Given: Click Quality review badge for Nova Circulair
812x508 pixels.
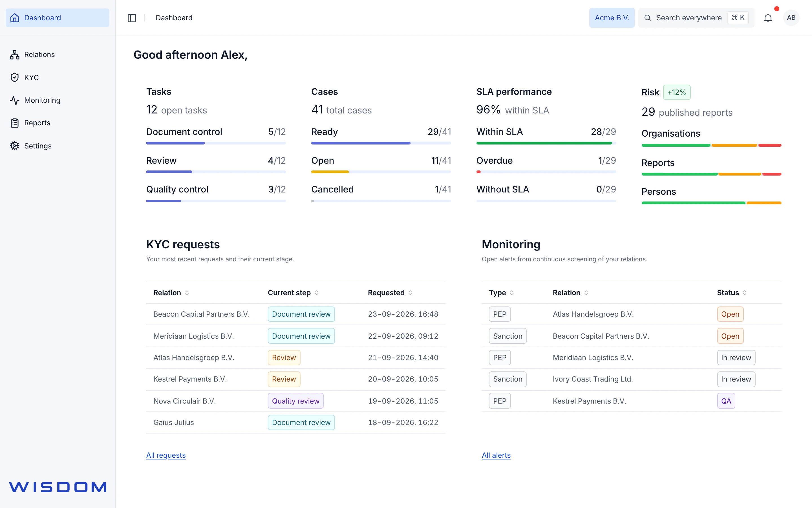Looking at the screenshot, I should 295,401.
